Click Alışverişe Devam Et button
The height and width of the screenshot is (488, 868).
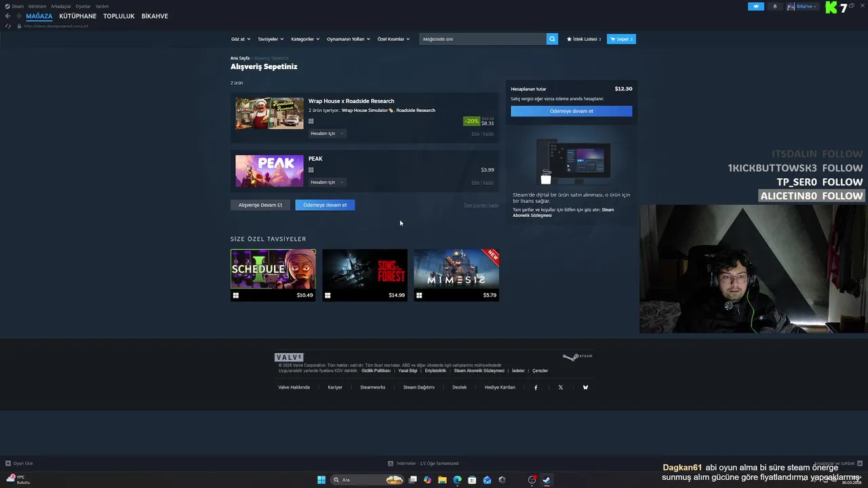tap(260, 205)
